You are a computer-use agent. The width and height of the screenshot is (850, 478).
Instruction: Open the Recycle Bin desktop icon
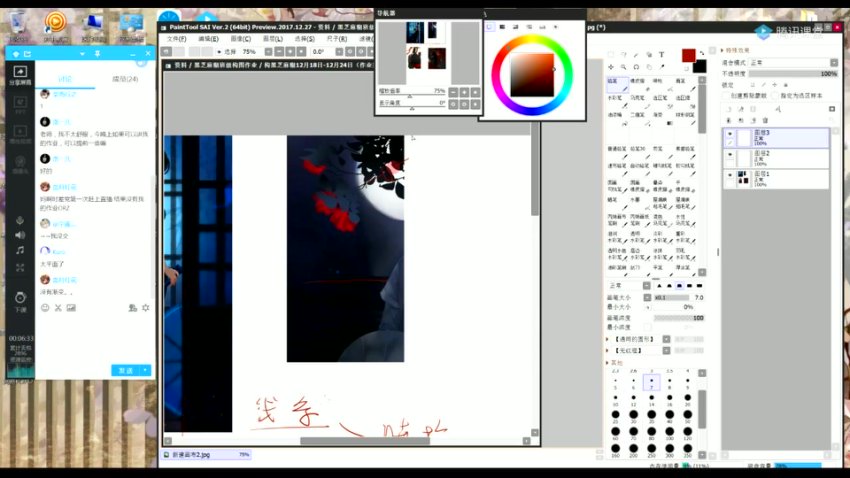click(18, 25)
